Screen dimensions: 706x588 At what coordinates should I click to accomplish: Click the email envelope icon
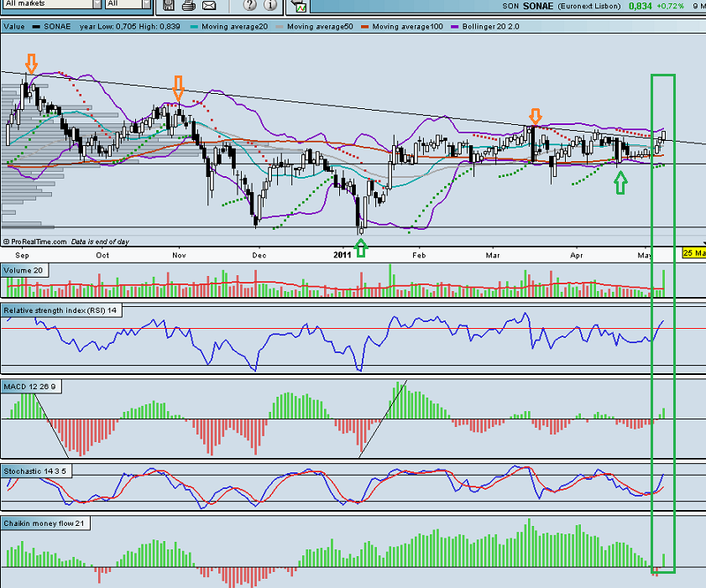[x=209, y=5]
